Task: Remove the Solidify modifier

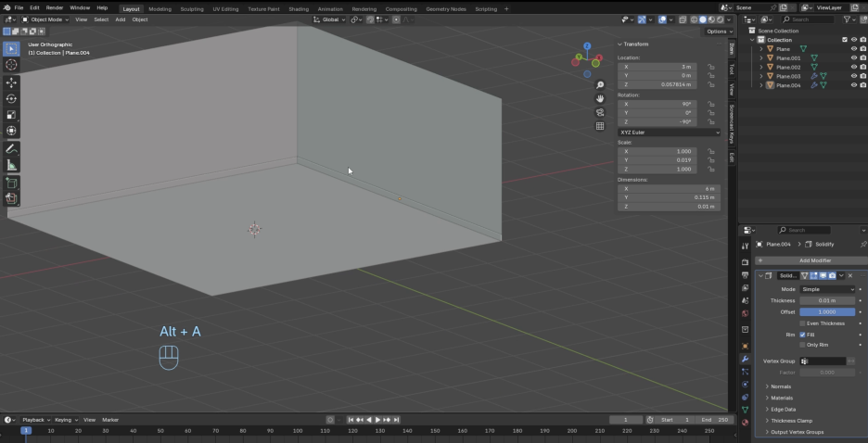Action: coord(850,276)
